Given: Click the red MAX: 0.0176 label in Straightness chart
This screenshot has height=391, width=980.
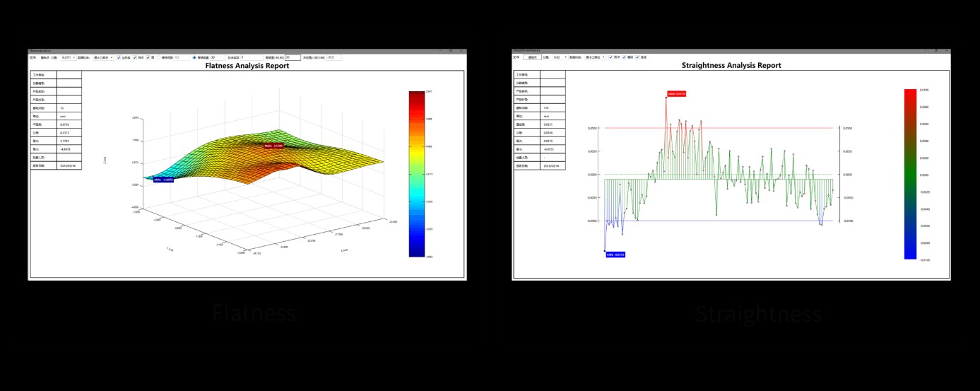Looking at the screenshot, I should point(676,93).
